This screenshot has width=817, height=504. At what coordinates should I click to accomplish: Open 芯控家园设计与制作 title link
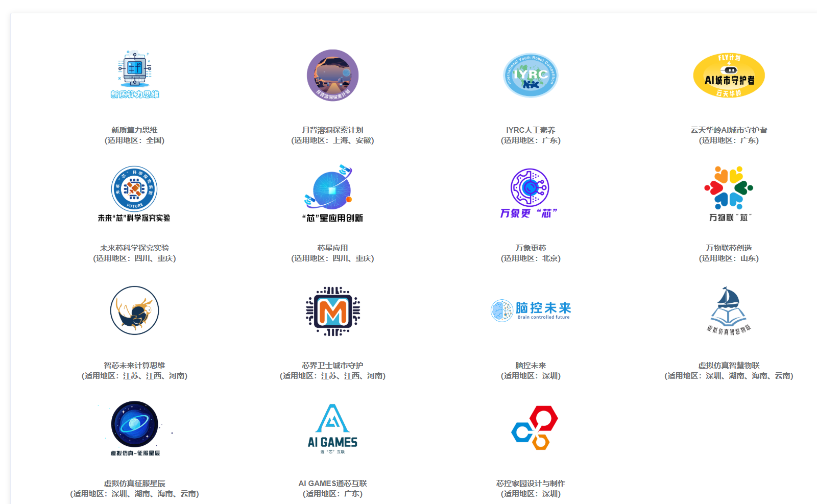click(x=531, y=484)
